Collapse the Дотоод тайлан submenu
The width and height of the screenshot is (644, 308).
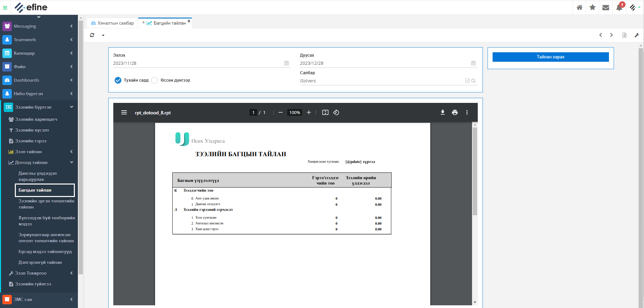pos(71,162)
